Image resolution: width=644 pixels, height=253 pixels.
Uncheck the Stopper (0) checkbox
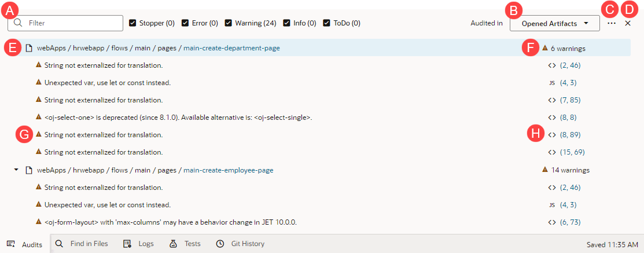(133, 23)
